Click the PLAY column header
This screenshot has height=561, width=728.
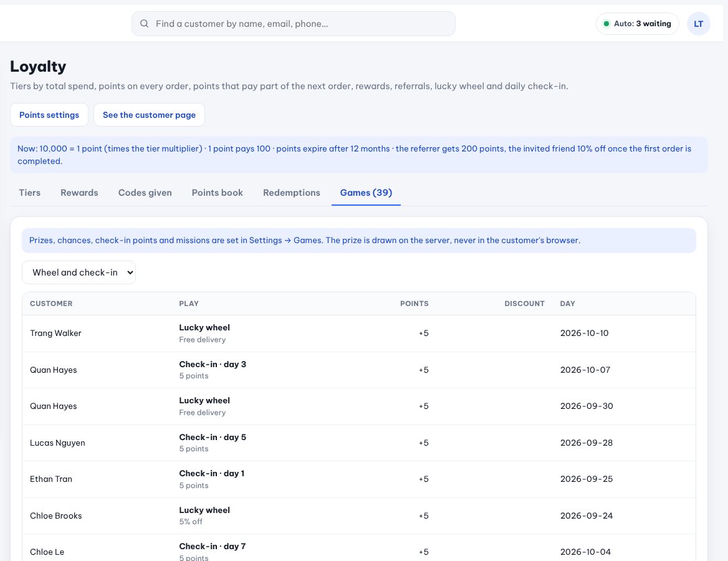(x=189, y=304)
